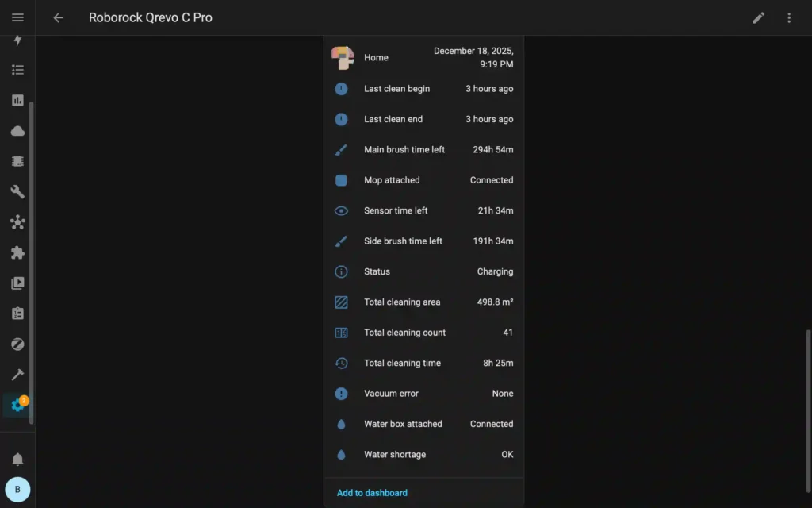Open Developer Tools hammer icon

point(17,374)
